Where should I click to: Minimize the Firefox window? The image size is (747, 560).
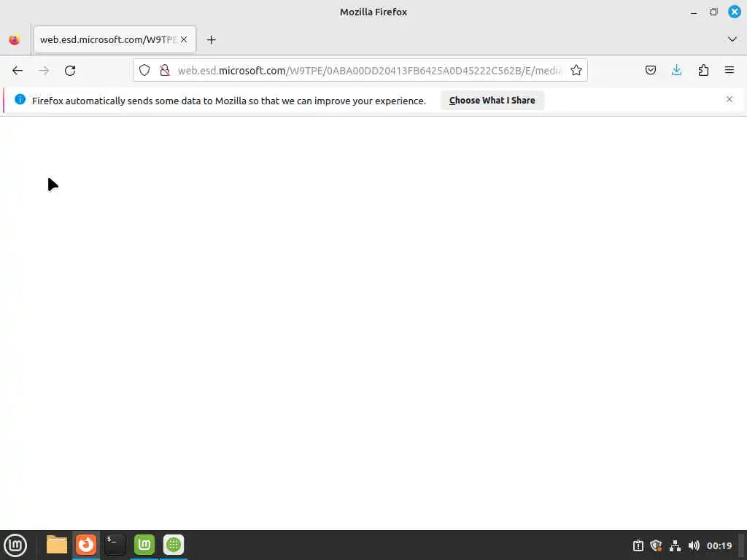[694, 12]
